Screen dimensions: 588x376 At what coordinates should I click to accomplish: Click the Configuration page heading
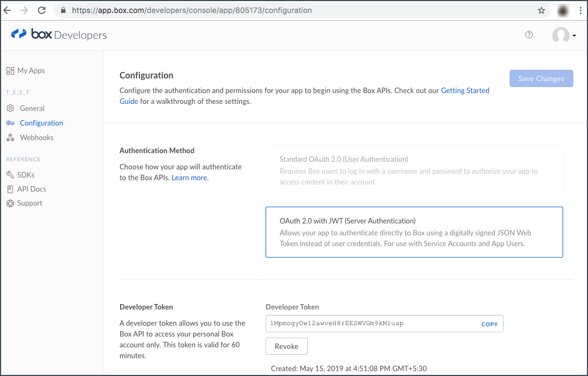pyautogui.click(x=146, y=75)
